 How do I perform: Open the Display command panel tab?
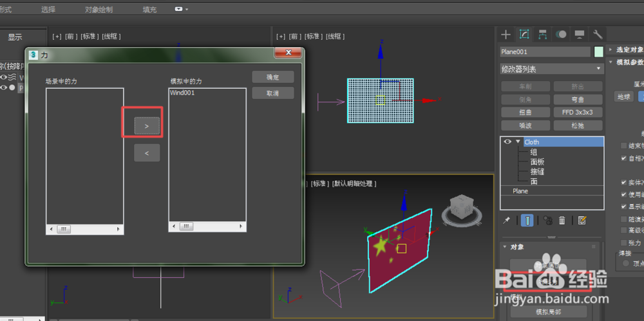580,35
